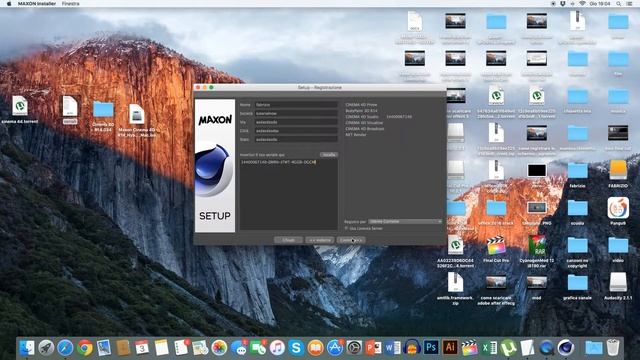This screenshot has height=360, width=640.
Task: Launch Google Chrome from the dock
Action: coord(84,348)
